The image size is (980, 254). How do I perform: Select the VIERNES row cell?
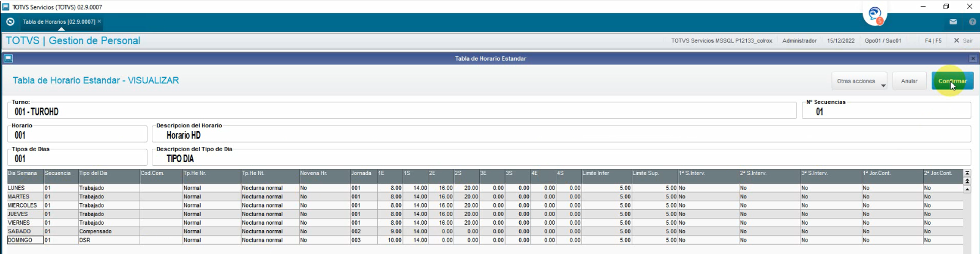point(25,223)
